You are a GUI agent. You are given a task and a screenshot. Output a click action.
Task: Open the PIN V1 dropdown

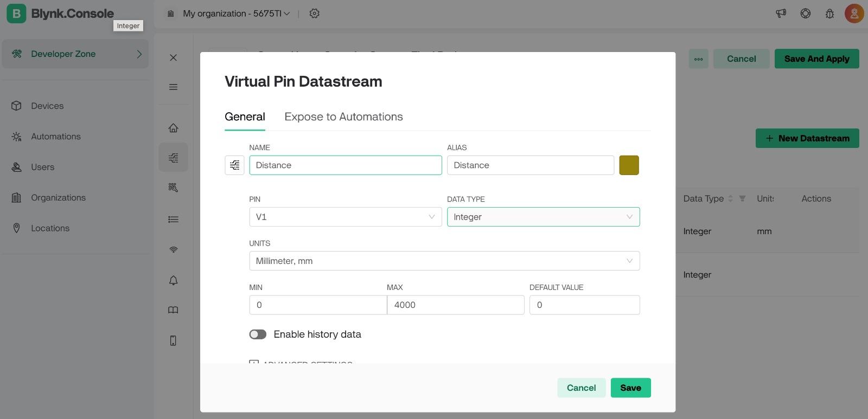pos(346,217)
